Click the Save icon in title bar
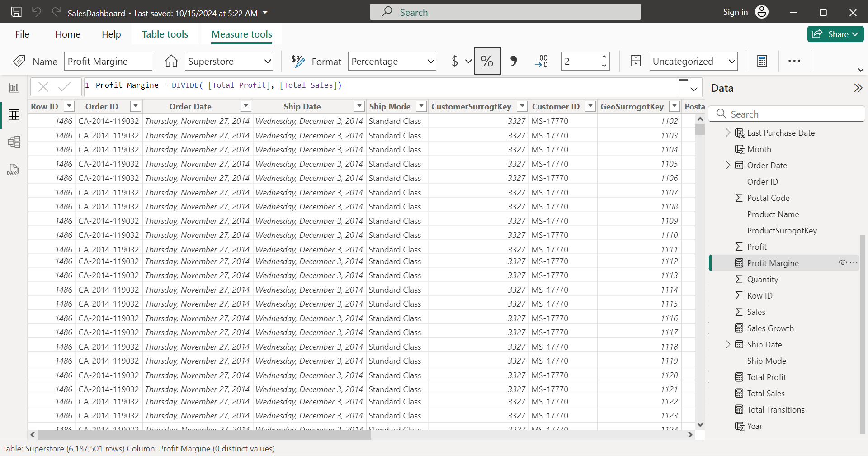The width and height of the screenshot is (868, 456). click(x=16, y=12)
